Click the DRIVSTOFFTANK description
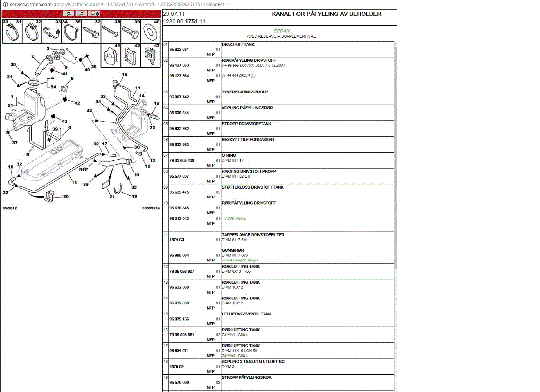 point(238,44)
